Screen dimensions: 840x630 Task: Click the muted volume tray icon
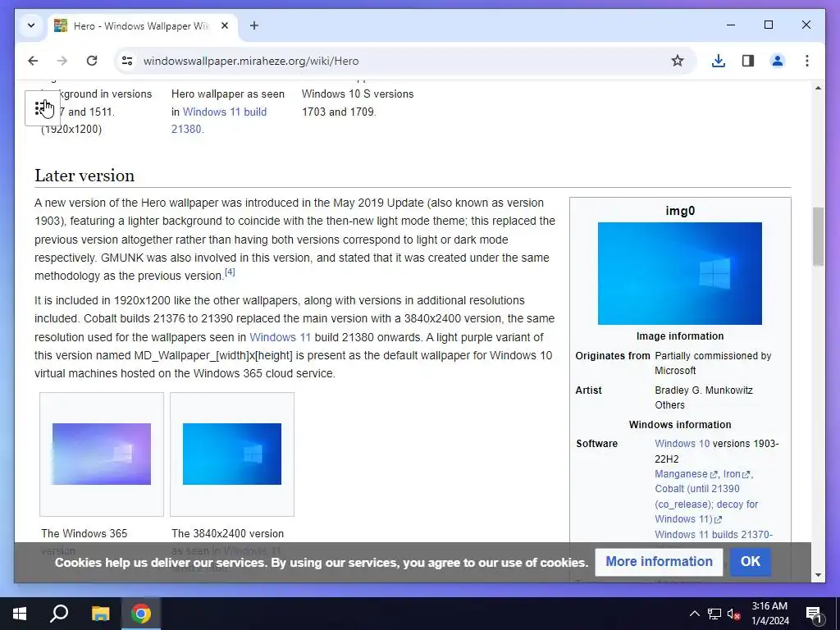pyautogui.click(x=733, y=614)
